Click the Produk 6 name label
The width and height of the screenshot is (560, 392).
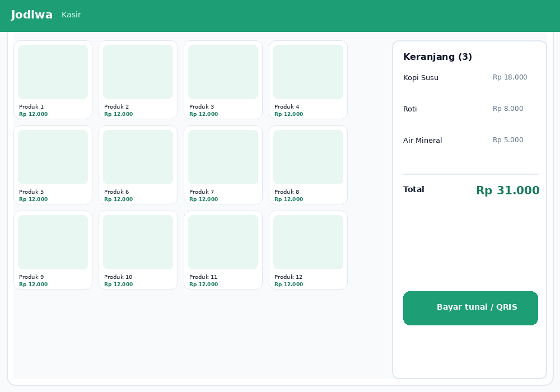[116, 192]
